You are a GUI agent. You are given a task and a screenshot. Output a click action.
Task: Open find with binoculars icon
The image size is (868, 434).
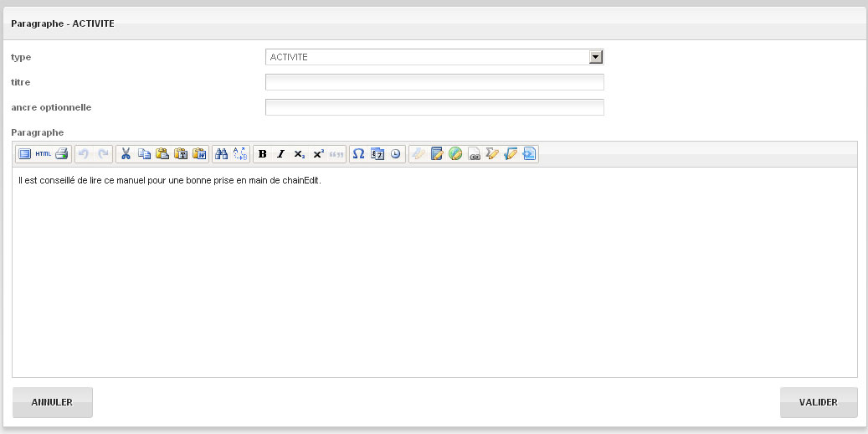222,154
